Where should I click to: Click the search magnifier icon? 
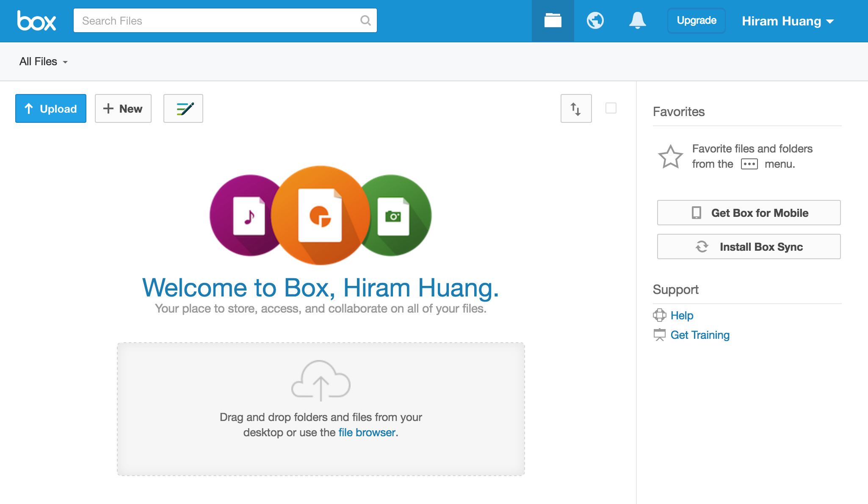pyautogui.click(x=365, y=20)
